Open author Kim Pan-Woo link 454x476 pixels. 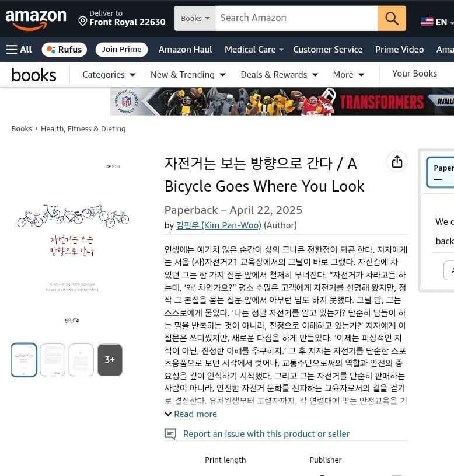point(219,225)
